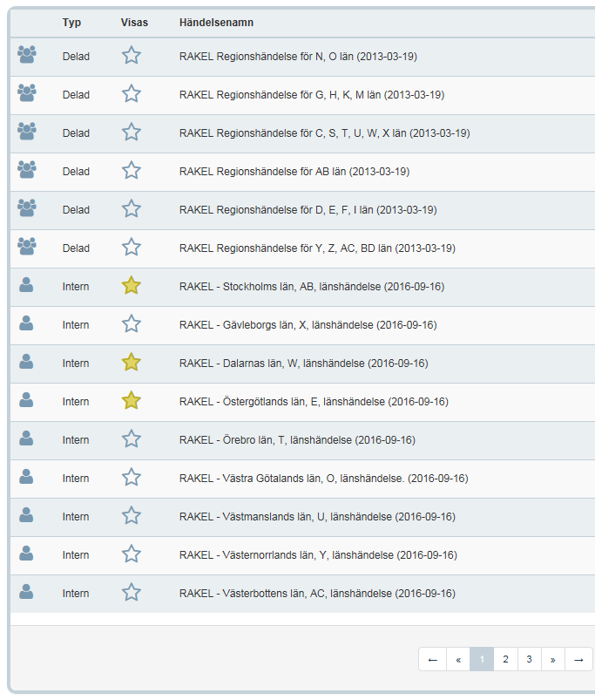Screen dimensions: 595x700
Task: Open RAKEL Regionshändelse för D, E, F, I län
Action: tap(308, 210)
